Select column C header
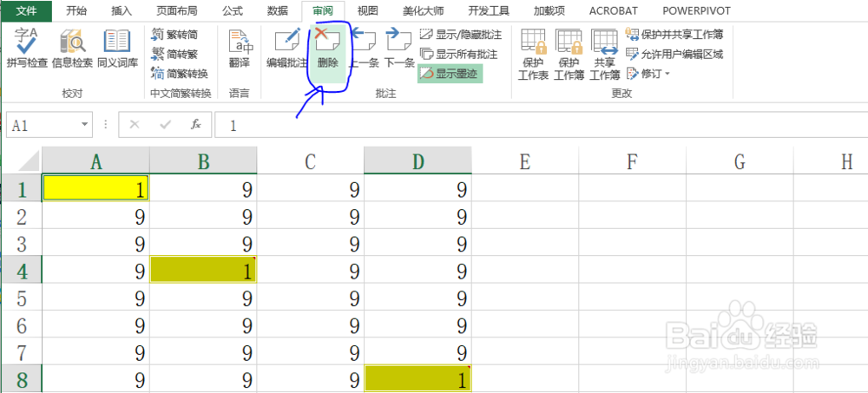Image resolution: width=868 pixels, height=393 pixels. [x=311, y=160]
